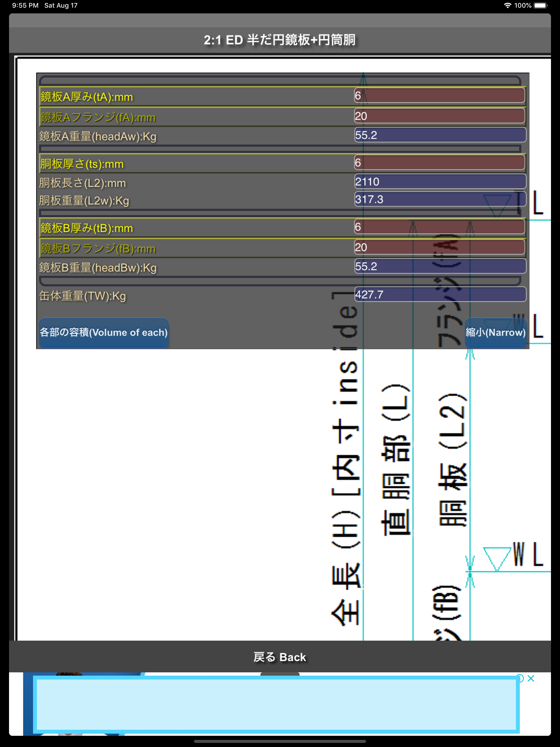The image size is (560, 747).
Task: Select the 缶体重量(TW) value 427.7
Action: [x=440, y=294]
